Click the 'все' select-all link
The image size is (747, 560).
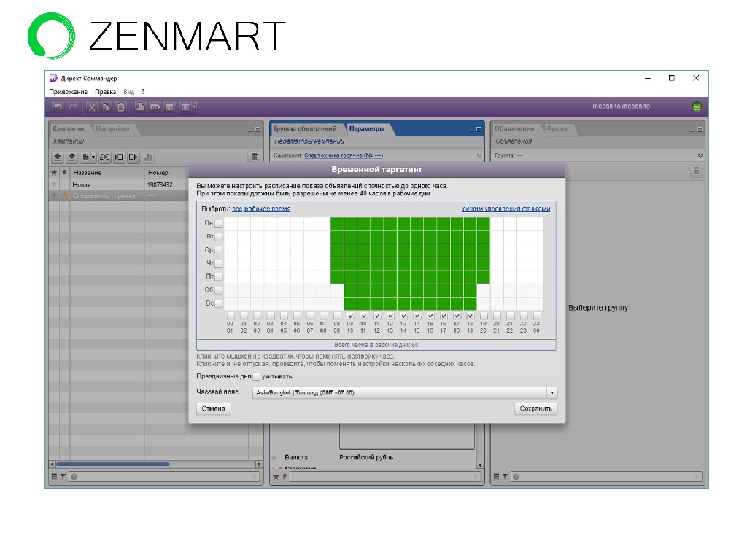coord(237,209)
